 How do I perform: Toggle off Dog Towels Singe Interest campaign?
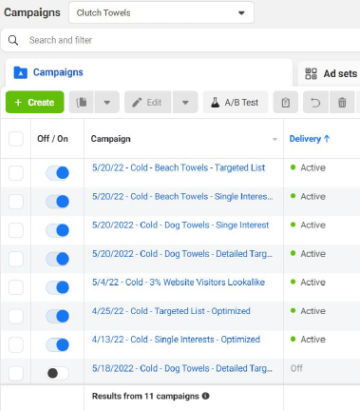point(57,230)
